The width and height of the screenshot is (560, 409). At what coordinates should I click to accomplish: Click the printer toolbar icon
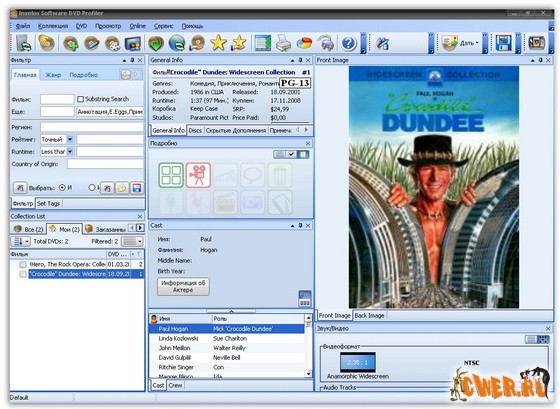click(x=284, y=43)
